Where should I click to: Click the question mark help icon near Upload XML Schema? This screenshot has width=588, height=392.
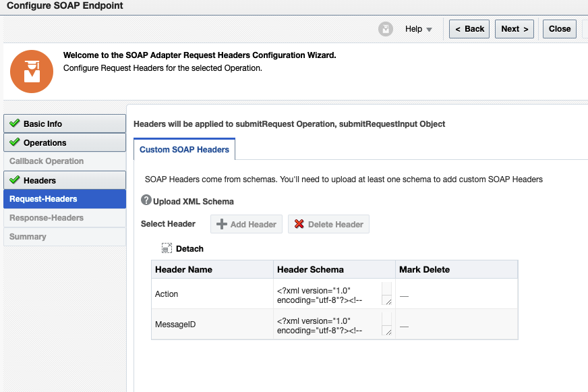tap(146, 200)
